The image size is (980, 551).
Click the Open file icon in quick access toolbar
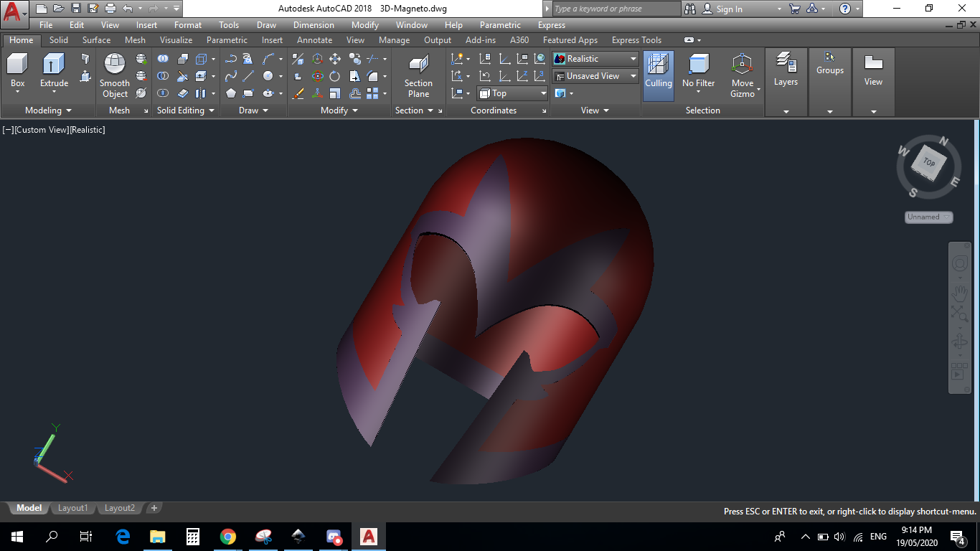click(x=59, y=9)
